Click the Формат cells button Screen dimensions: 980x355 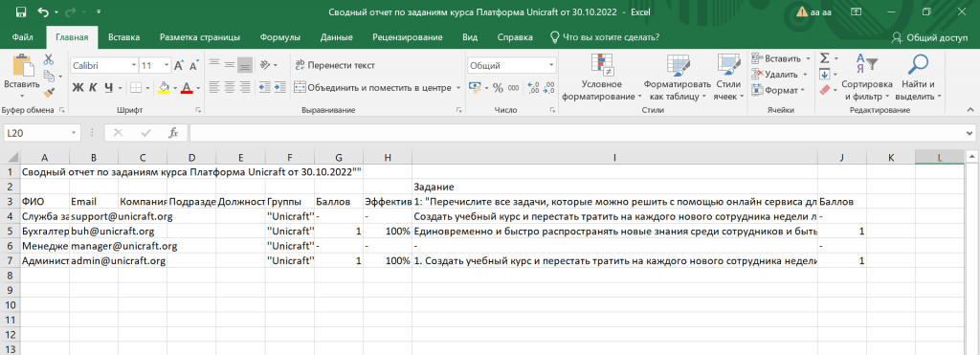pyautogui.click(x=775, y=91)
